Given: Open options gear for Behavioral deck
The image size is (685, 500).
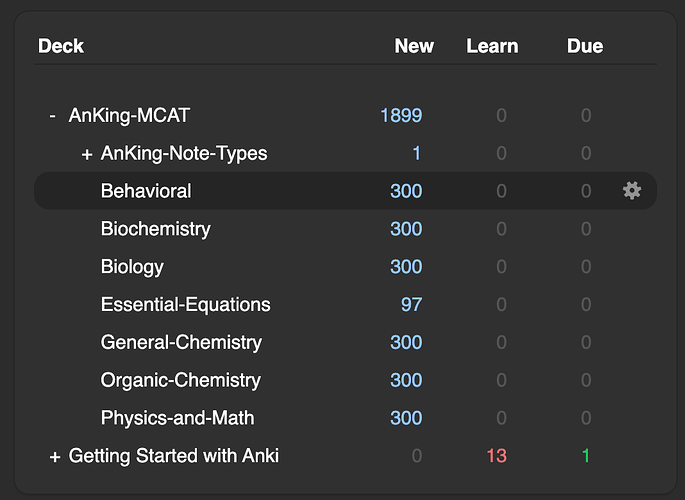Looking at the screenshot, I should [632, 190].
